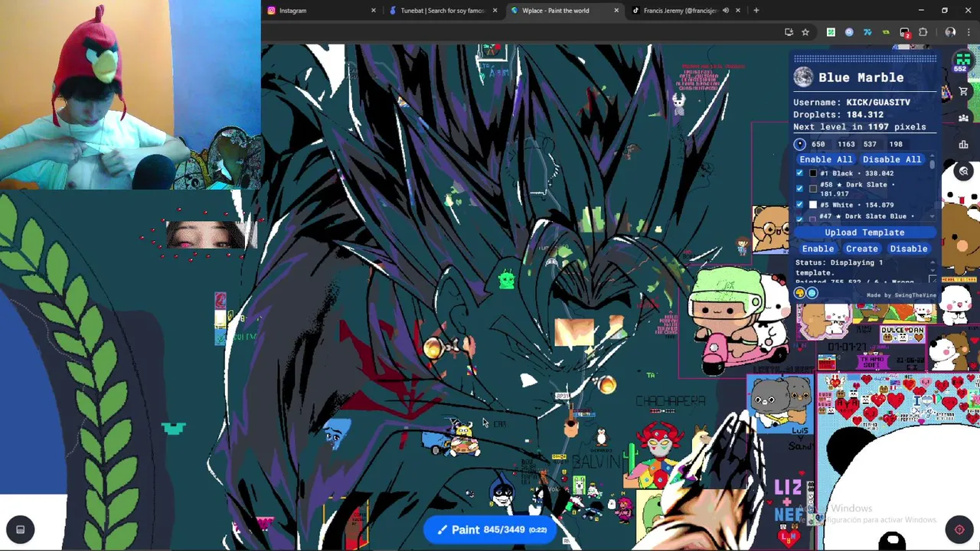Click the Black color swatch in list
Viewport: 980px width, 551px height.
[813, 173]
